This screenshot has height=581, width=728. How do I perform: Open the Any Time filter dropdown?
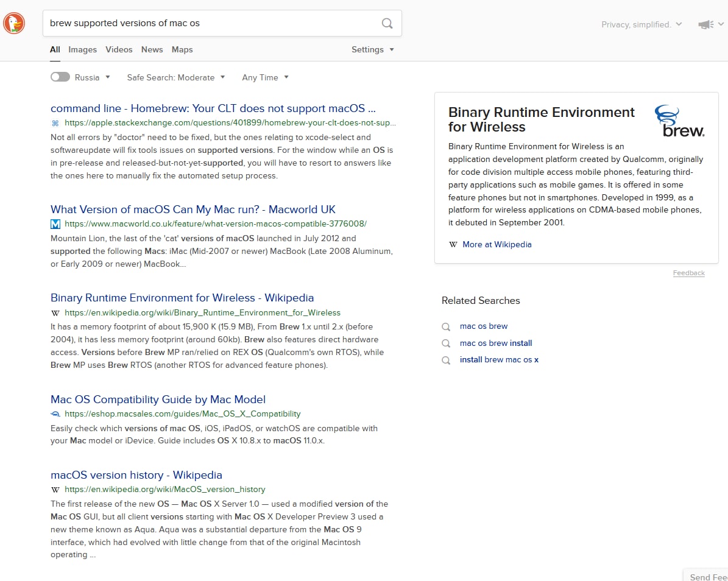pos(265,77)
